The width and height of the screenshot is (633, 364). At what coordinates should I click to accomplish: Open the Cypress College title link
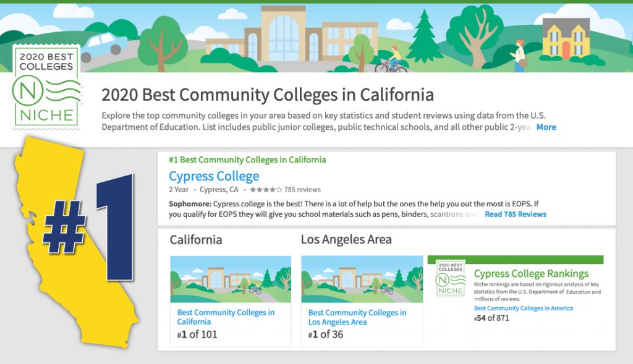214,176
